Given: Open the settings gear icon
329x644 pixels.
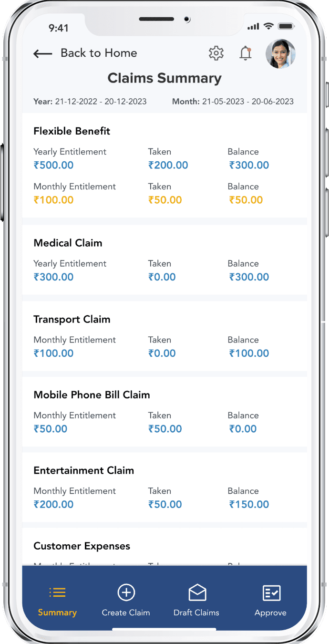Looking at the screenshot, I should (216, 53).
